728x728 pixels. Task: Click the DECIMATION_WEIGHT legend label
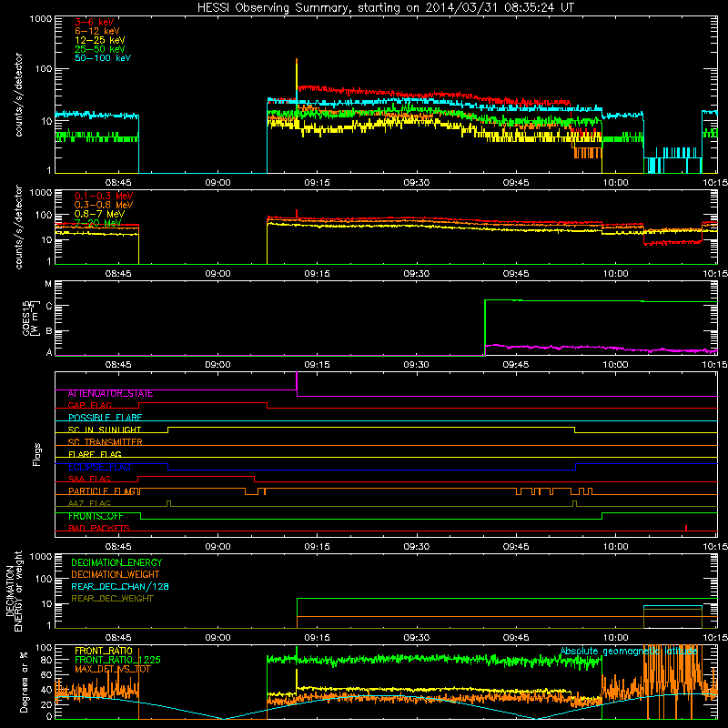pos(116,575)
